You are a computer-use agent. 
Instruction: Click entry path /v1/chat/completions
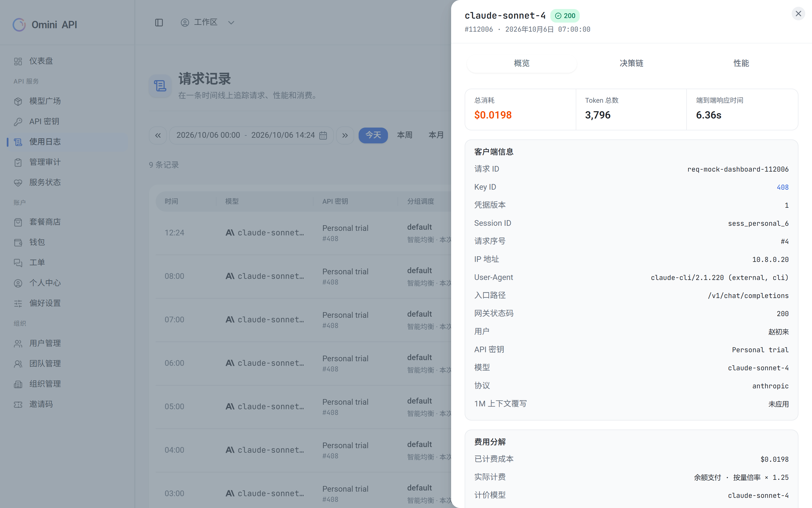pyautogui.click(x=748, y=296)
